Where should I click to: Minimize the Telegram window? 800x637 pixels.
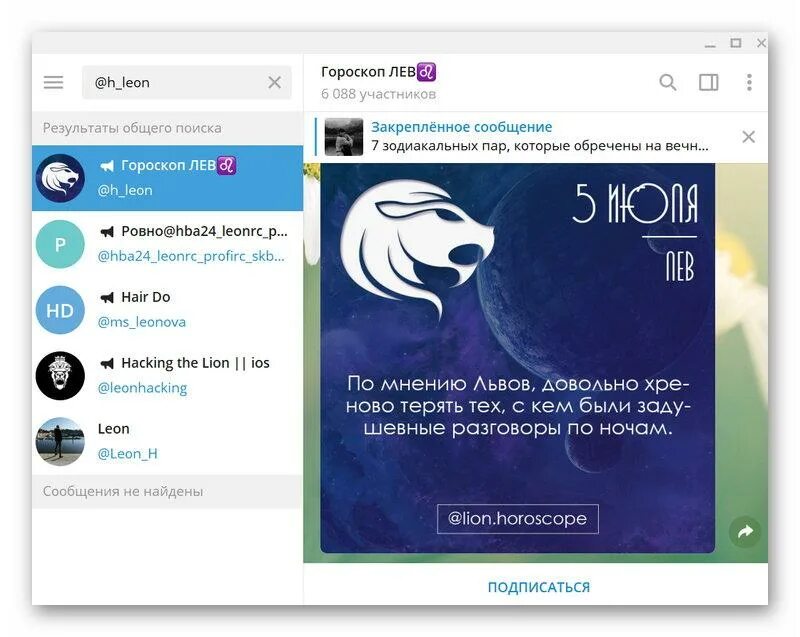(710, 44)
